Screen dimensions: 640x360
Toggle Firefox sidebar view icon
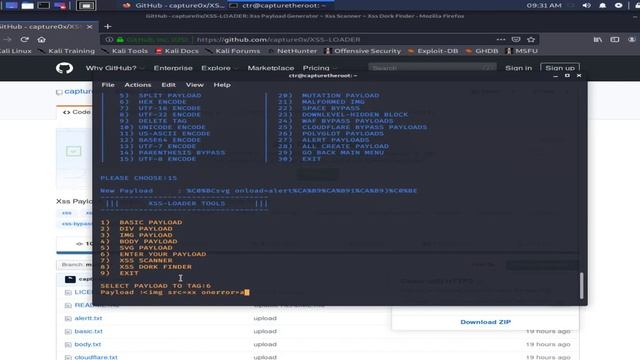pyautogui.click(x=615, y=40)
